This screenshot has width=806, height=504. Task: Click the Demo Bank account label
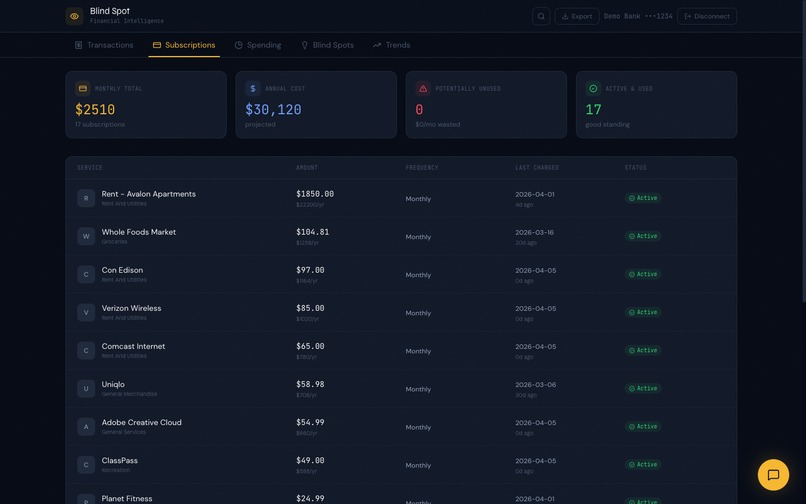coord(638,16)
